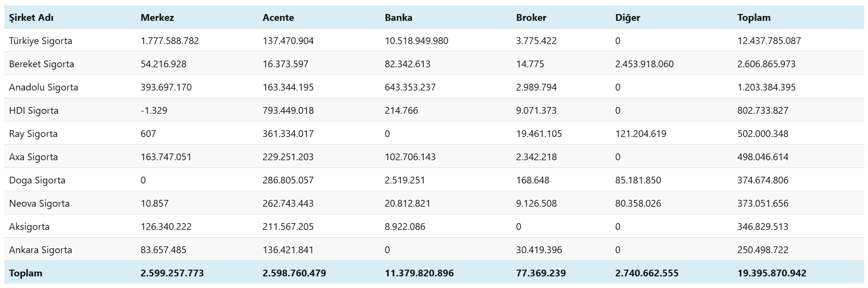Click the Axa Sigorta company name

[x=33, y=157]
